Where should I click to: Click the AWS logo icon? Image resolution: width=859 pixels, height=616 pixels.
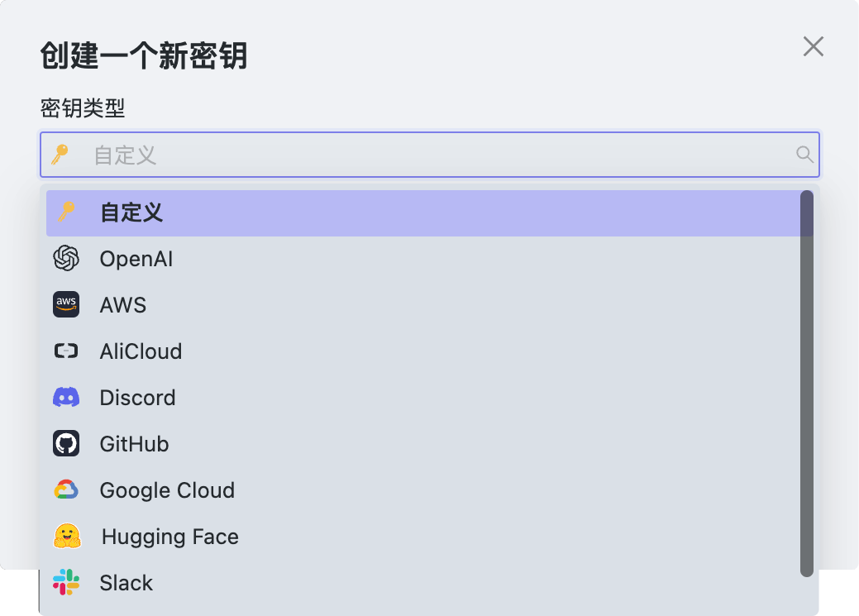click(x=66, y=305)
